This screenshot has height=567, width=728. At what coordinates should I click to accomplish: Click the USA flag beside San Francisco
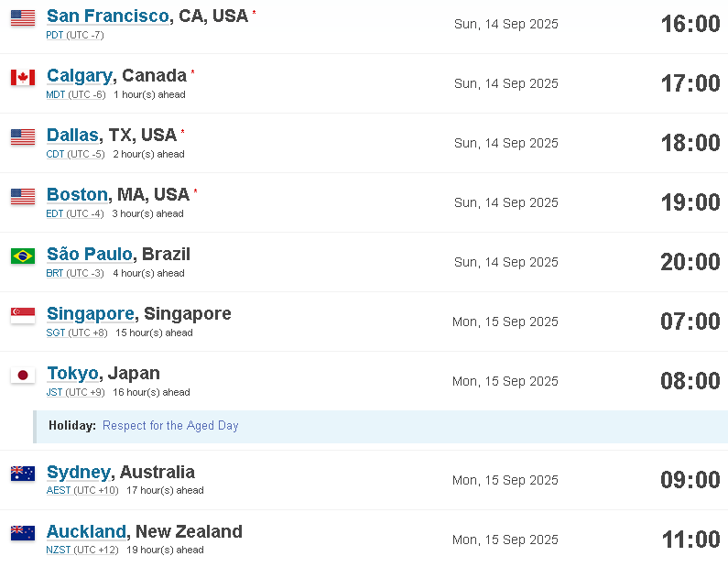click(23, 18)
